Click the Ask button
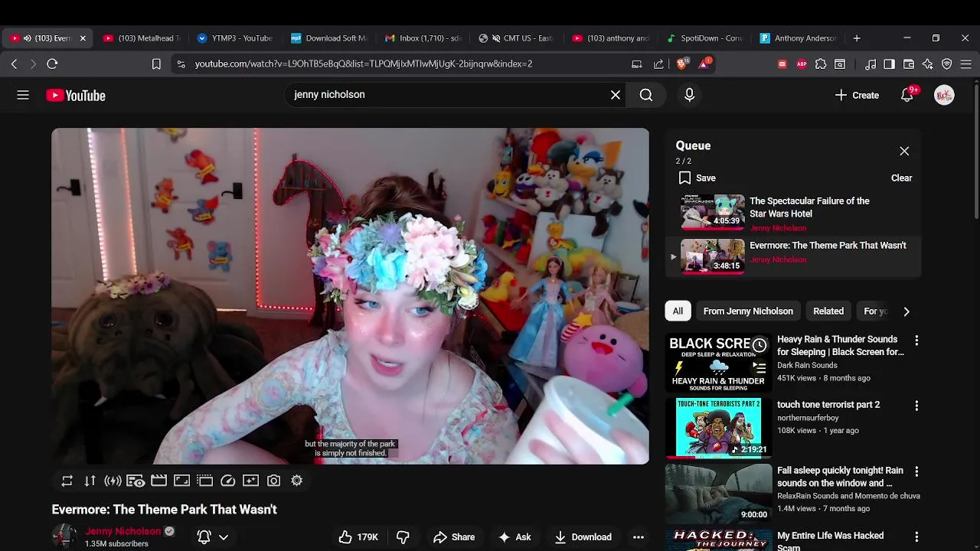The height and width of the screenshot is (551, 980). [514, 537]
